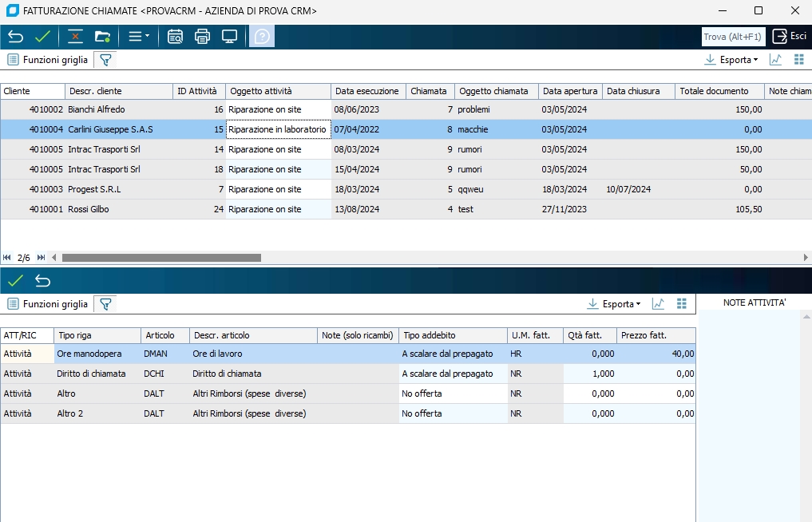Click the Esci exit button

click(x=789, y=37)
